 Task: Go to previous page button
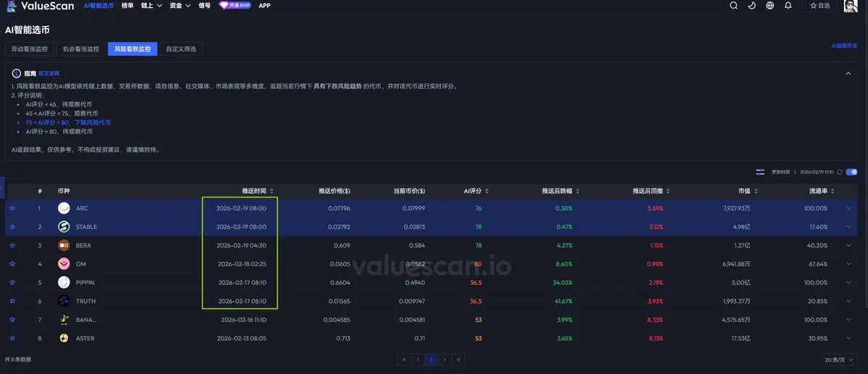tap(418, 360)
